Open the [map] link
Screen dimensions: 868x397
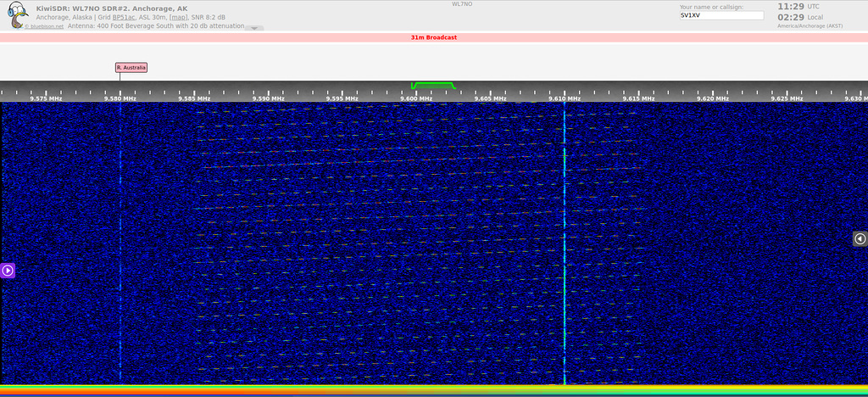point(178,17)
